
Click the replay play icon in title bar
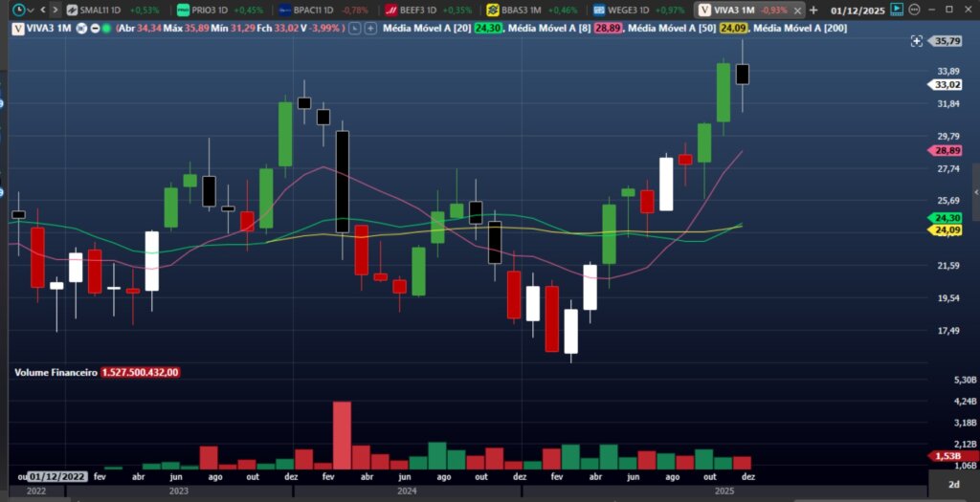pos(897,10)
